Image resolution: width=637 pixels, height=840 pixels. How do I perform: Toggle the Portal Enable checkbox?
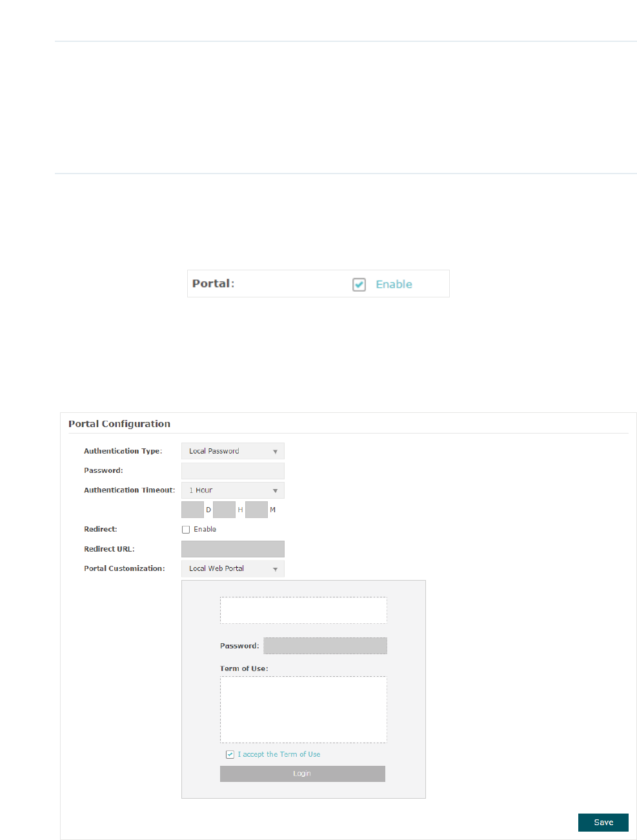click(359, 285)
